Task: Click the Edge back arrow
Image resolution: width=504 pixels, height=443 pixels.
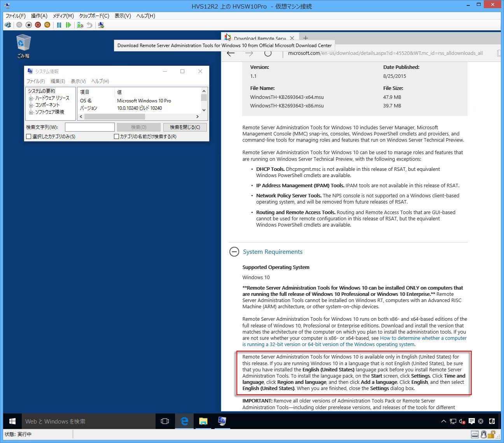Action: coord(231,53)
